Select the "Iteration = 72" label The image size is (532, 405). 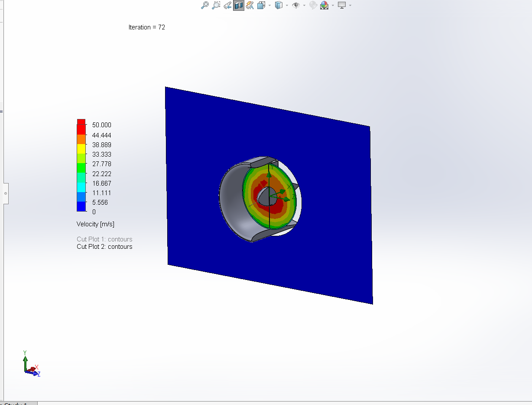(147, 27)
